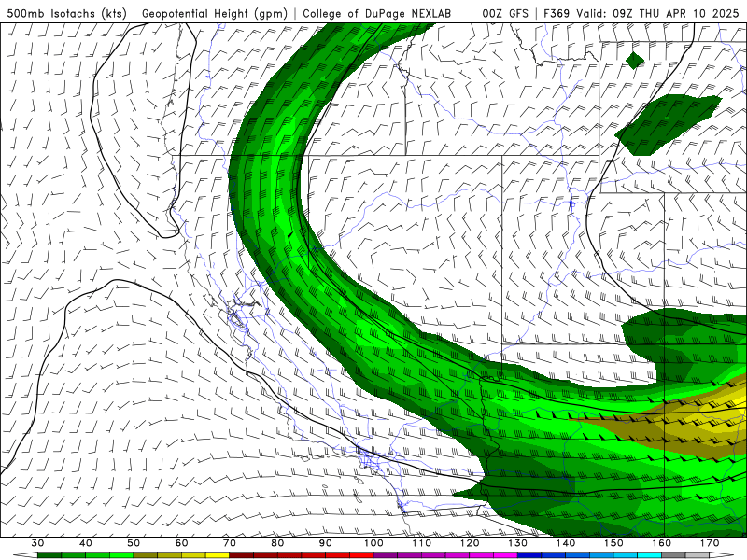Pick the gray swatch starting at 160 knots

[673, 555]
